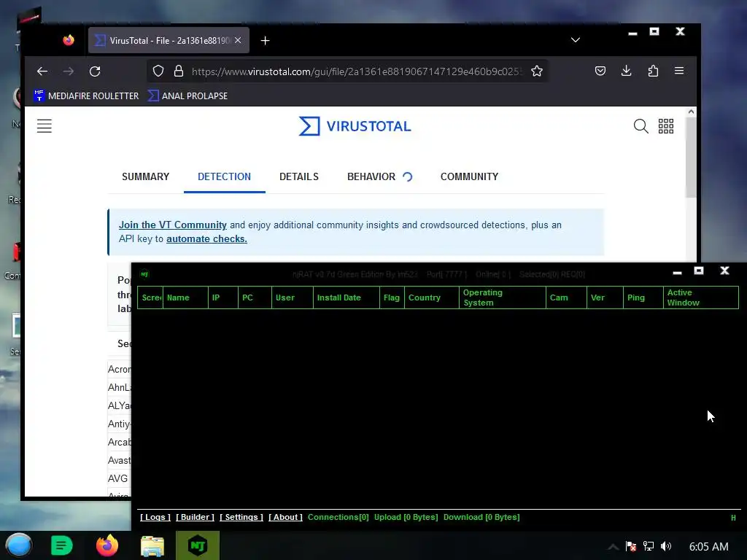Expand the list all tabs chevron
The width and height of the screenshot is (747, 560).
(576, 40)
